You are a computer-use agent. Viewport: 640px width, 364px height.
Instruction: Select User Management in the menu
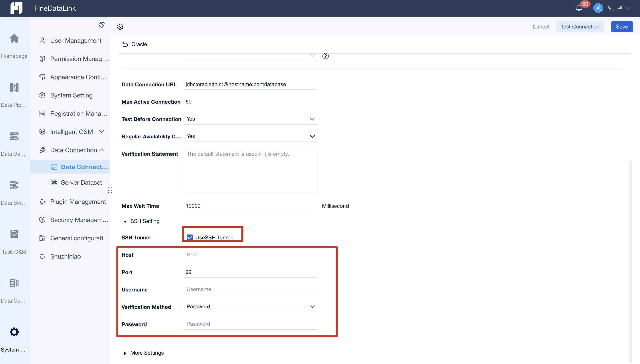[76, 40]
